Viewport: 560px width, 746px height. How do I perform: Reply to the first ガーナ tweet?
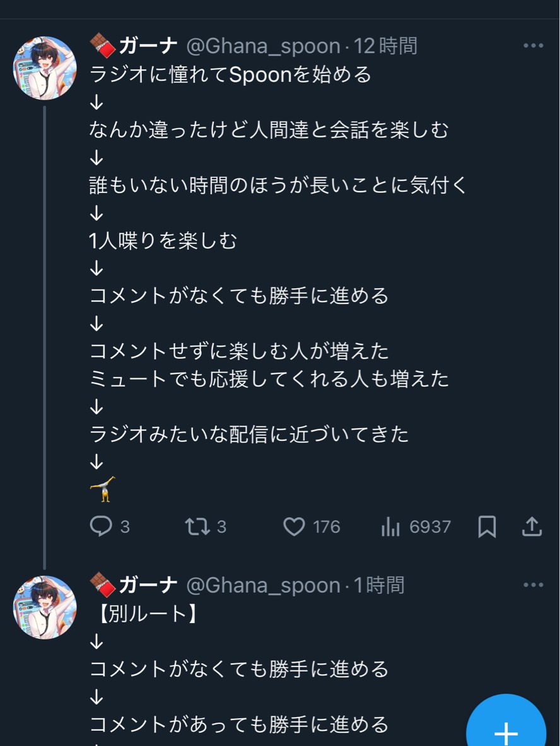[x=102, y=526]
